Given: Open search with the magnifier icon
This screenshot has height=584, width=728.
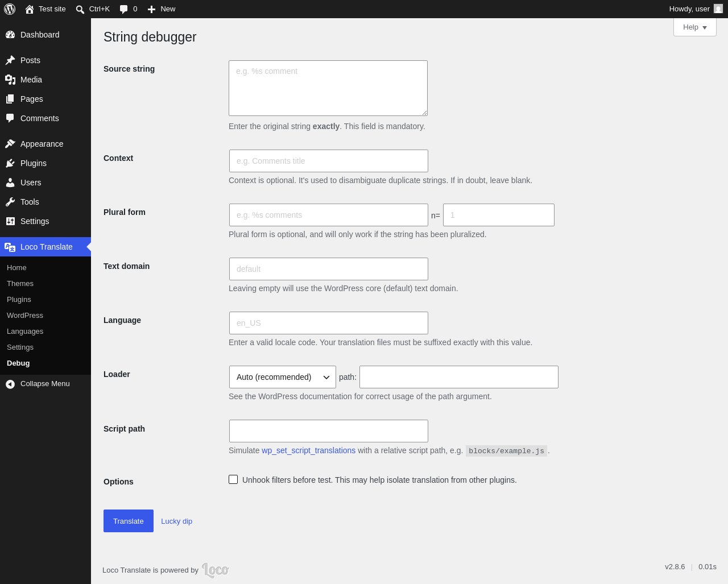Looking at the screenshot, I should tap(80, 9).
